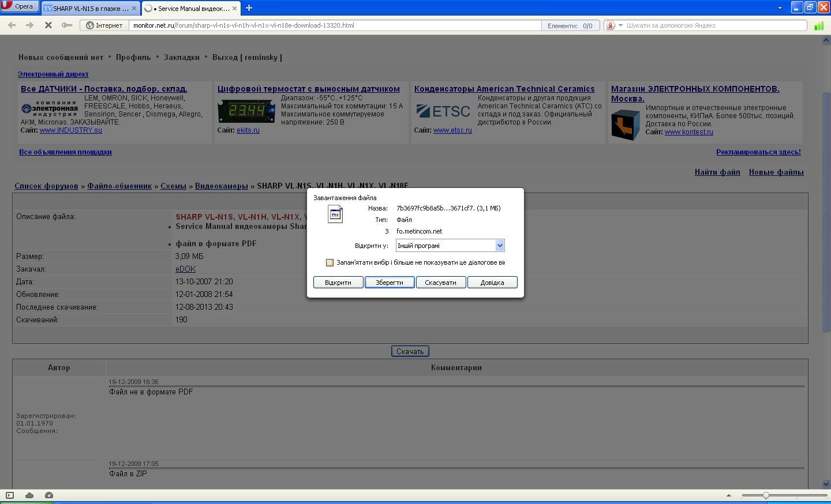Click the Opera menu button
This screenshot has width=831, height=504.
(20, 6)
